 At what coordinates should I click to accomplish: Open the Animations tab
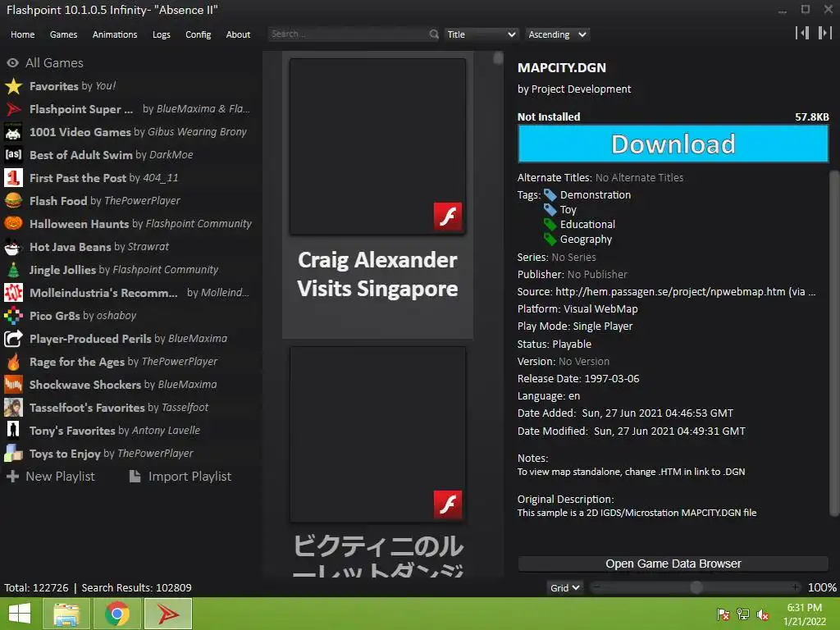pos(115,34)
